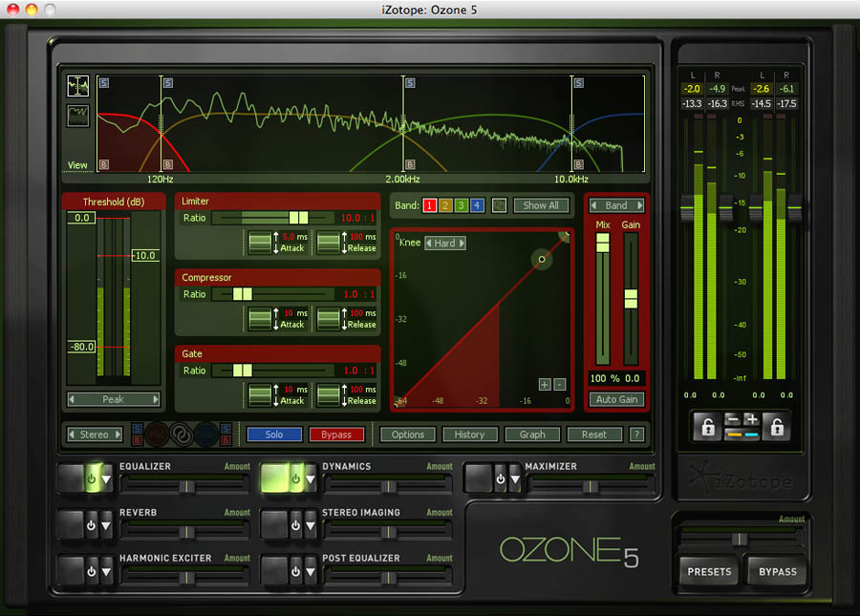Turn off the Dynamics module power button
The image size is (860, 616).
[x=295, y=478]
